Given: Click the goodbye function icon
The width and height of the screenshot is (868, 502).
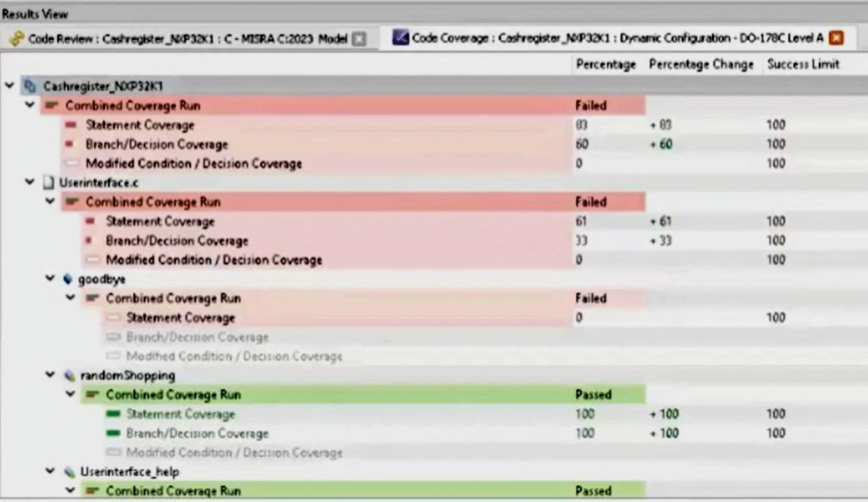Looking at the screenshot, I should [x=68, y=279].
